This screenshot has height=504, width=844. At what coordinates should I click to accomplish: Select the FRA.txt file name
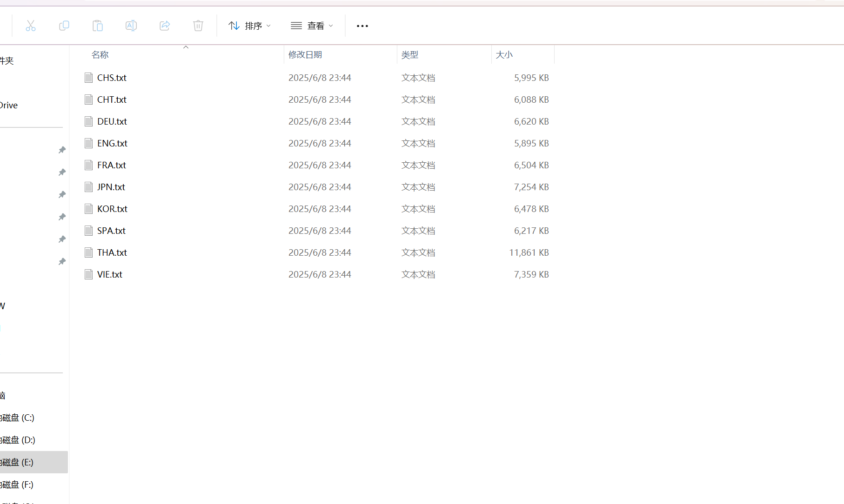pos(112,165)
